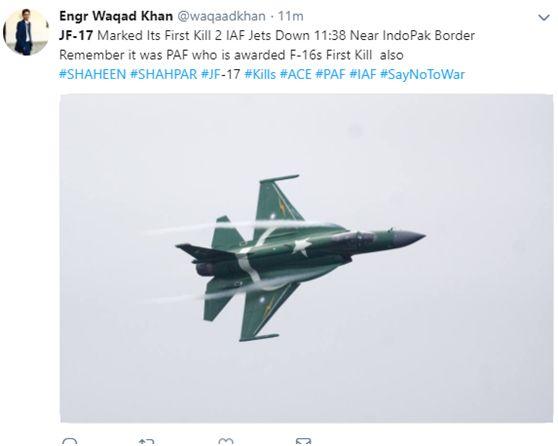Click the 'Remember it was PAF' tweet line
This screenshot has width=558, height=446.
tap(231, 55)
